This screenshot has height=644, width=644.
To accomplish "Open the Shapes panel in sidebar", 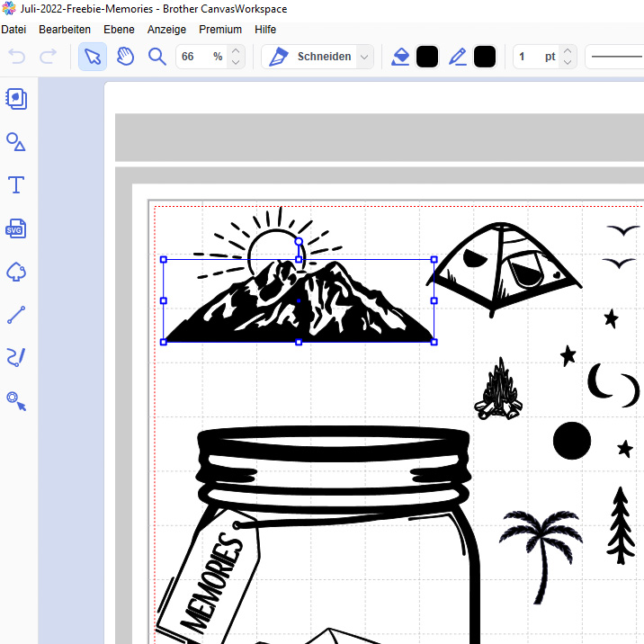I will tap(16, 142).
